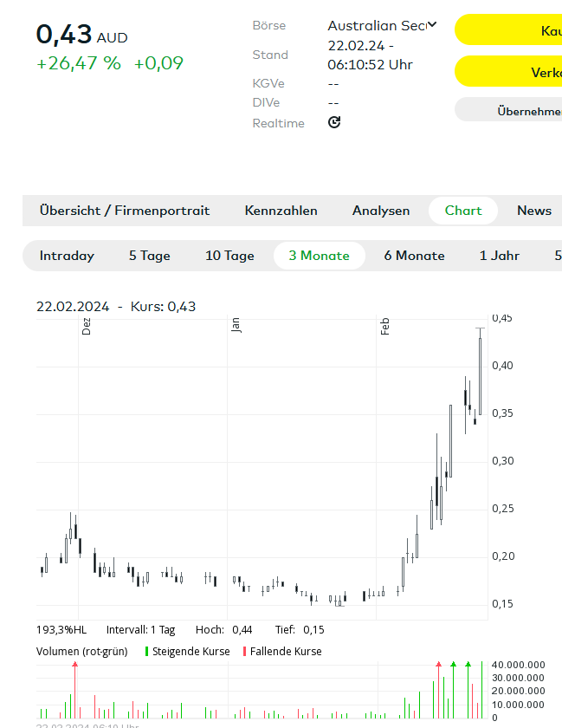562x728 pixels.
Task: Click the 193,3%HL label
Action: point(61,630)
